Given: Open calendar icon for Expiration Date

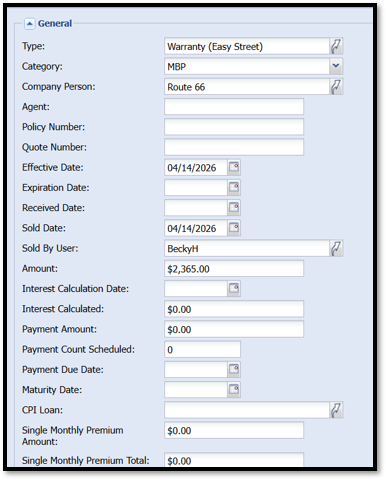Looking at the screenshot, I should 234,188.
